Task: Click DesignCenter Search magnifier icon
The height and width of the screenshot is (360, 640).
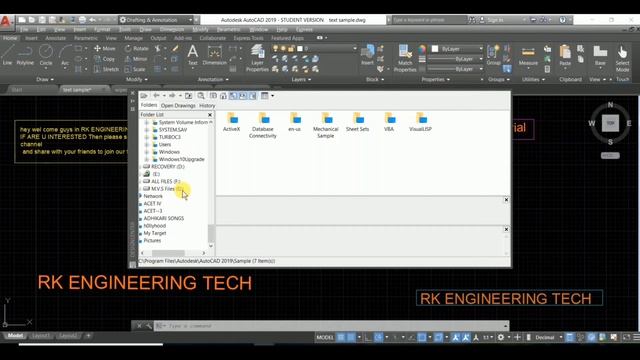Action: pos(201,96)
